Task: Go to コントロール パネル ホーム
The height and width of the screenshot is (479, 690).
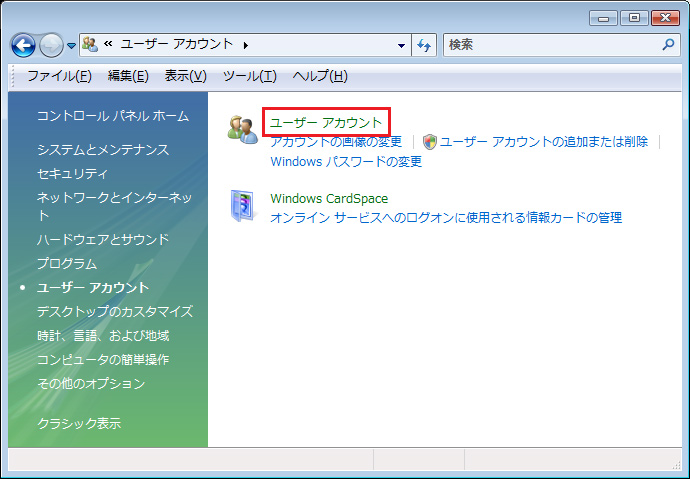Action: point(113,116)
